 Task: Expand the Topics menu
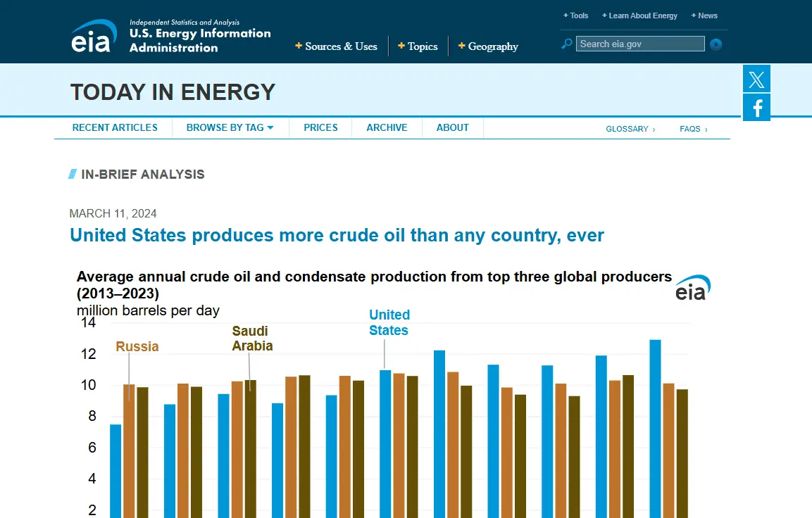pyautogui.click(x=418, y=46)
